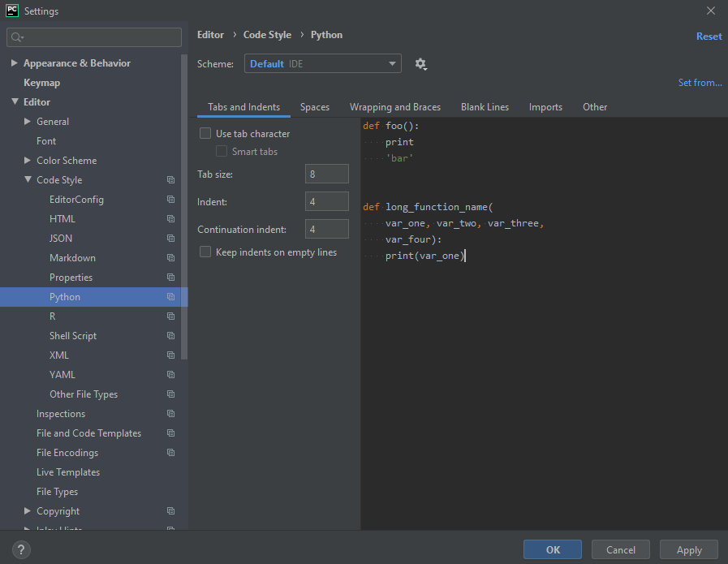Click the copy icon beside Python

(171, 297)
